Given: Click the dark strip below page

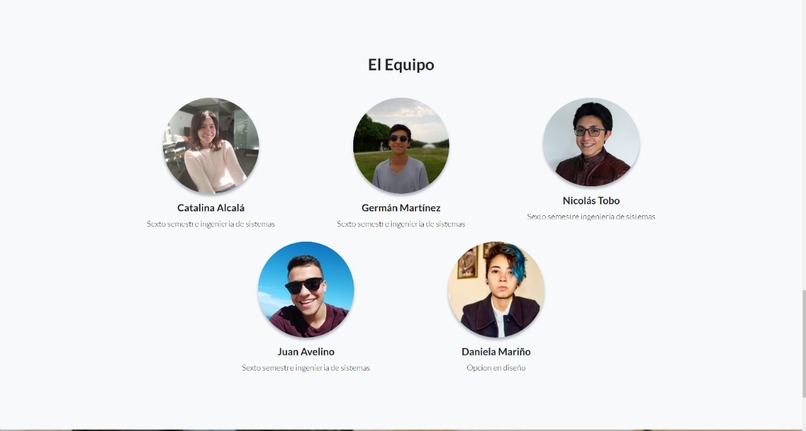Looking at the screenshot, I should [403, 429].
